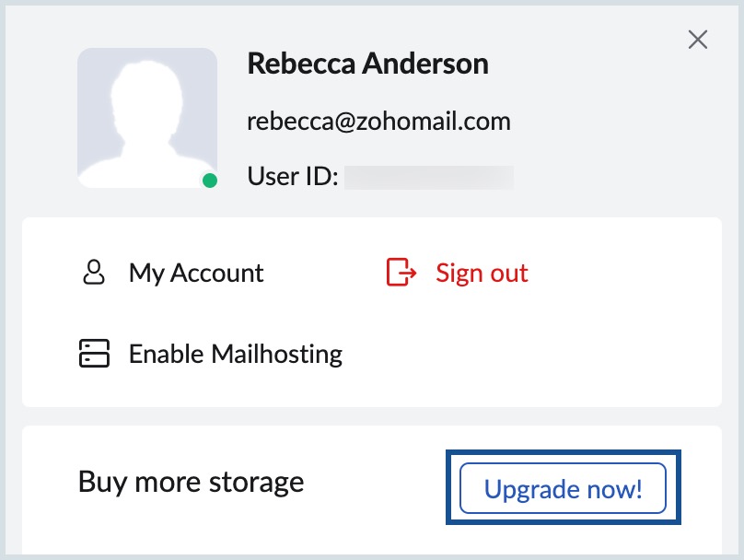
Task: Click the X icon to dismiss the popup
Action: 697,40
